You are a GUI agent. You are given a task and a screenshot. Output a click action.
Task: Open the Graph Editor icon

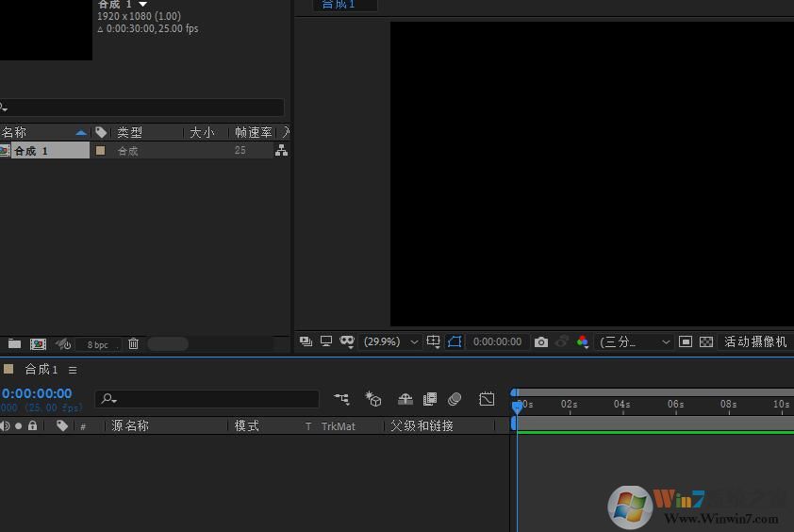pos(487,400)
